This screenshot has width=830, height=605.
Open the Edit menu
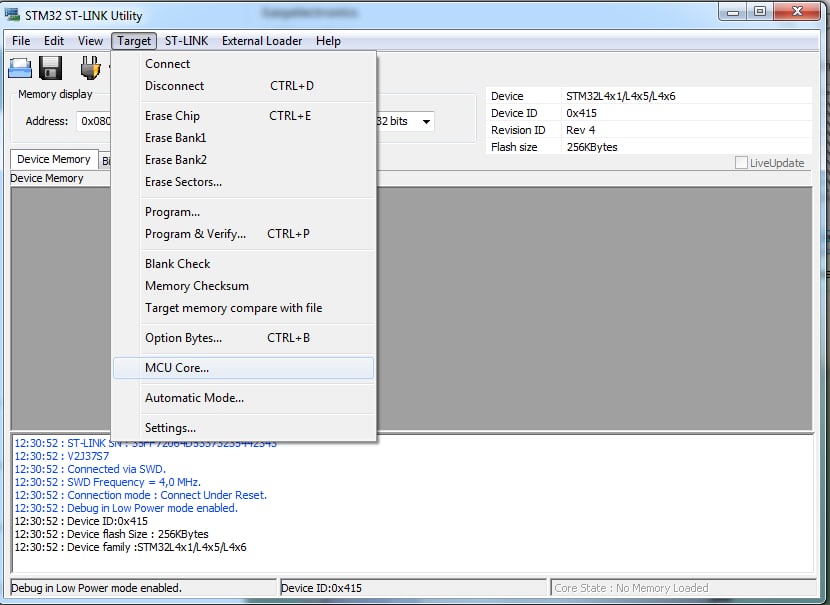point(53,41)
